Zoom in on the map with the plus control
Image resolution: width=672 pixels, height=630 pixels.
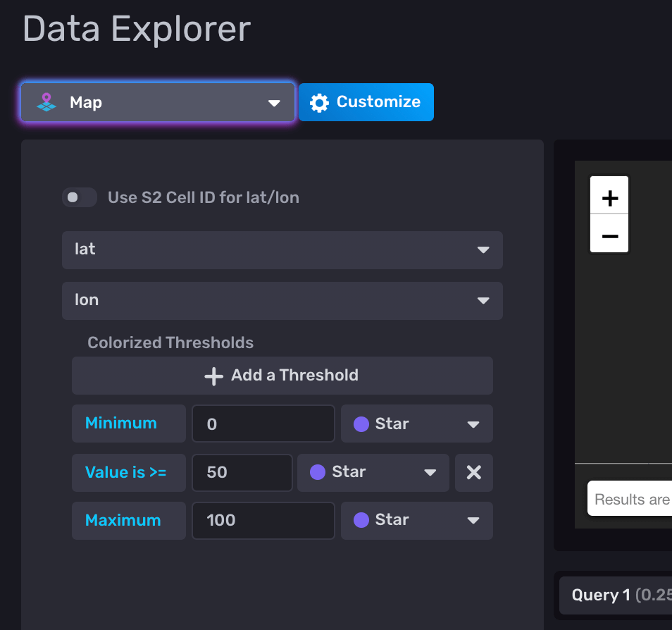609,197
